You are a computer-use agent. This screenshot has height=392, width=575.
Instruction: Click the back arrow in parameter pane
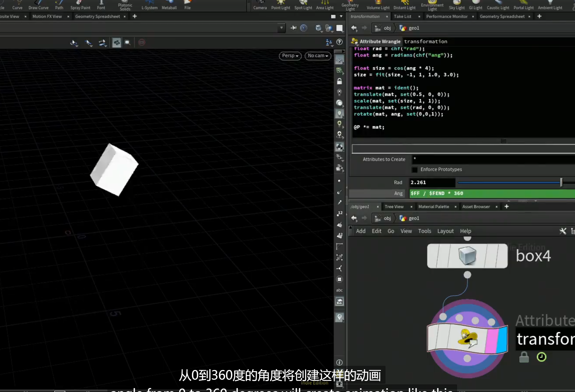tap(354, 28)
